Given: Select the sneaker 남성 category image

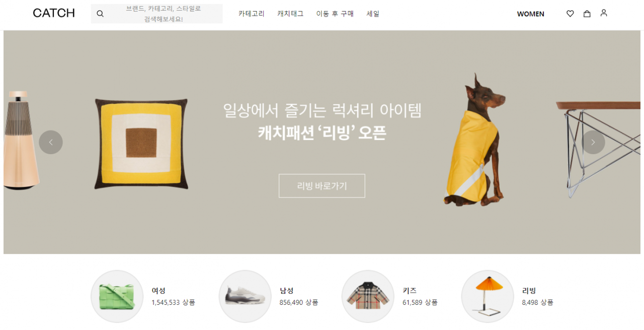Looking at the screenshot, I should [x=245, y=296].
